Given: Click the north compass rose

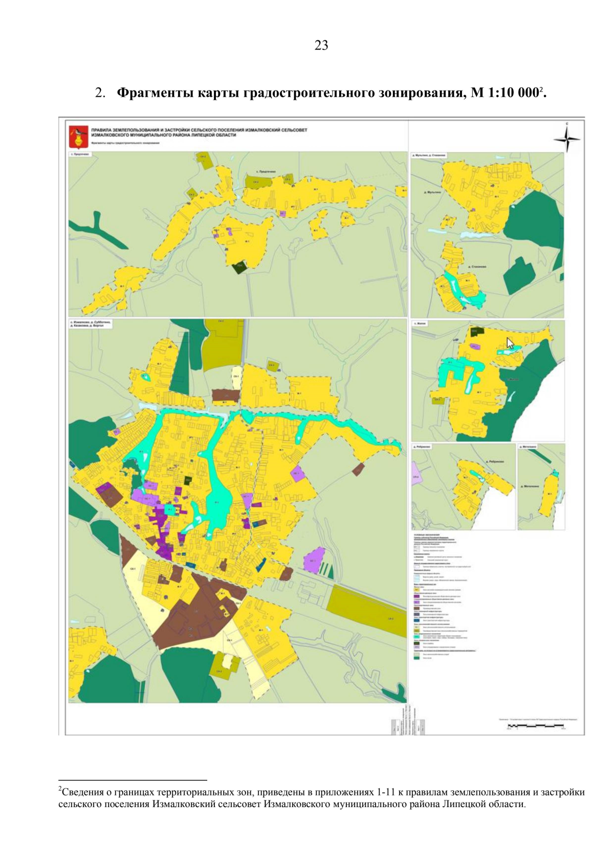Looking at the screenshot, I should coord(566,138).
